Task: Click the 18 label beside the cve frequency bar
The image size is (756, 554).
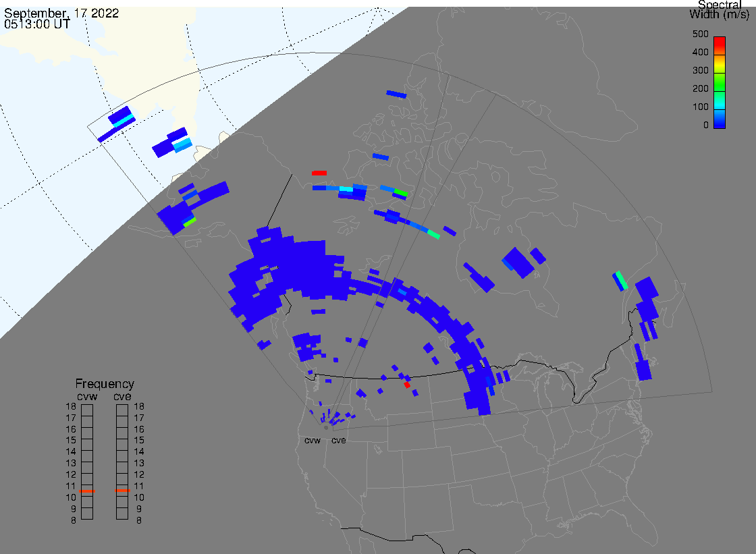Action: click(x=139, y=407)
